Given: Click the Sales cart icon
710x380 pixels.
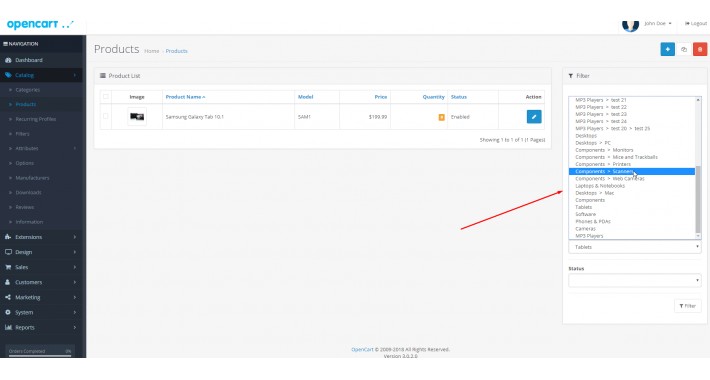Looking at the screenshot, I should coord(8,267).
